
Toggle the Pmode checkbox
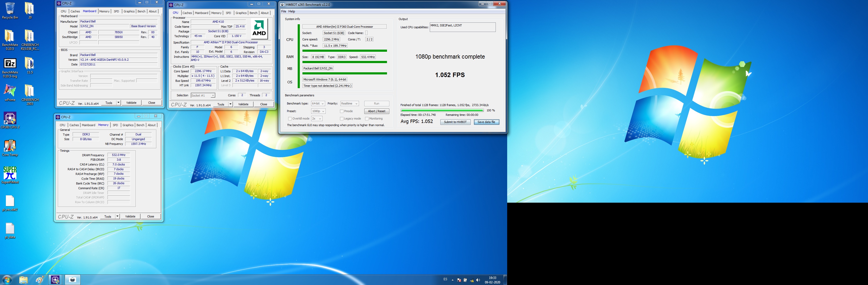[342, 111]
